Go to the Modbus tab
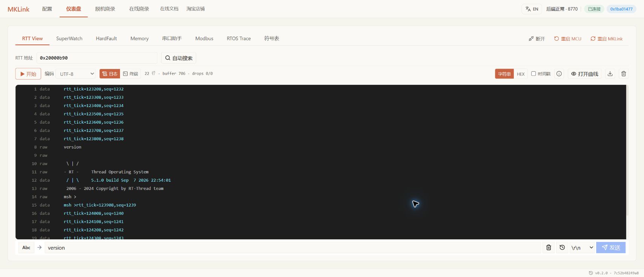 (204, 38)
